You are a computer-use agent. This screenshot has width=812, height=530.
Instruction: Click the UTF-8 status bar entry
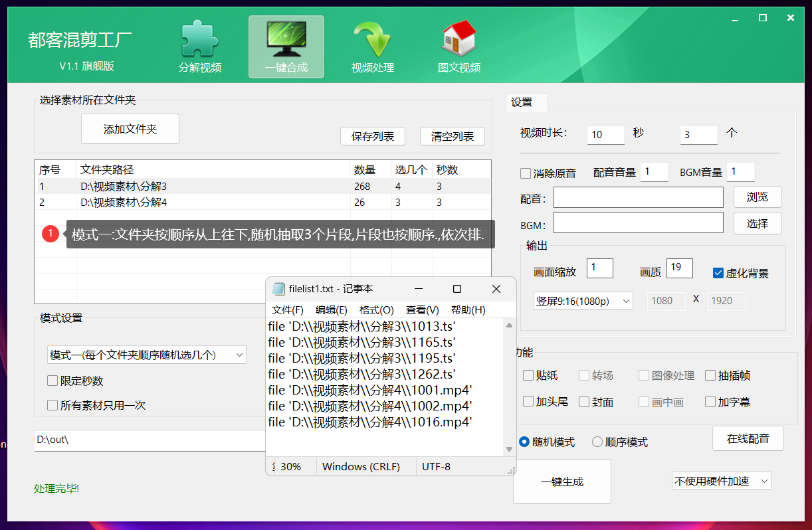point(437,466)
